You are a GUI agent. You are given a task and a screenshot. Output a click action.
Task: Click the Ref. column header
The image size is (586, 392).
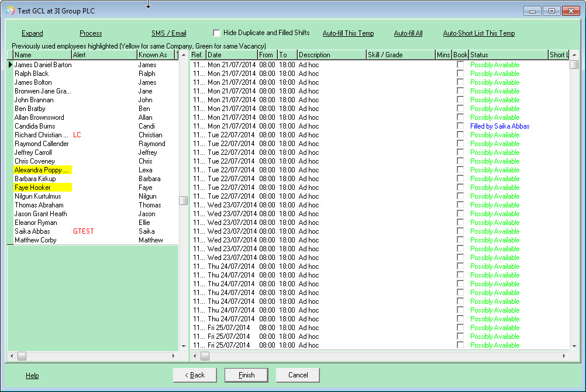(x=198, y=55)
